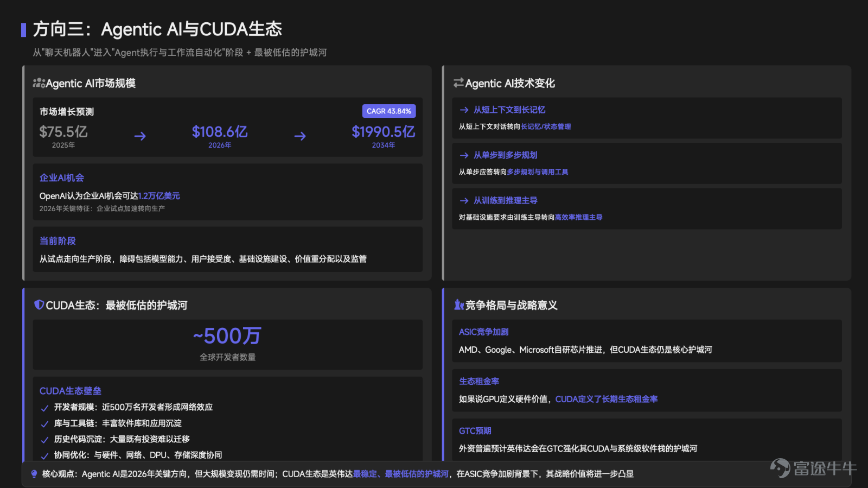Select the heading CUDA生态：最被低估的护城河

pyautogui.click(x=117, y=305)
